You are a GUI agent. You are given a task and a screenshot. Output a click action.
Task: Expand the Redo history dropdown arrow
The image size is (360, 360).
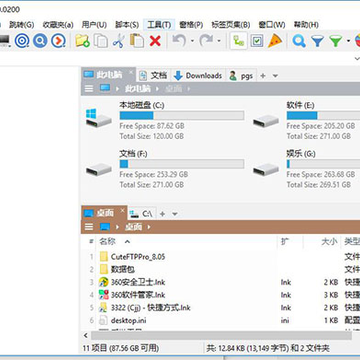[x=219, y=41]
